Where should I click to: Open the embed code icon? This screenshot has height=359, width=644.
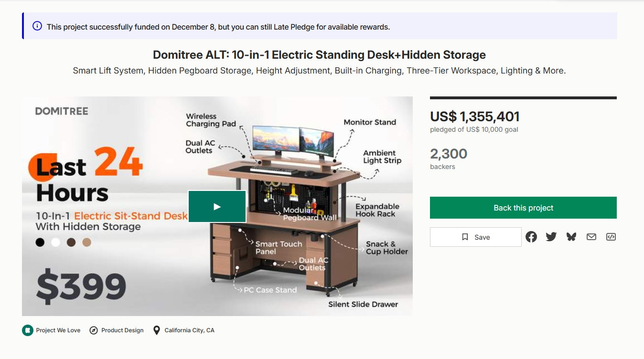611,237
